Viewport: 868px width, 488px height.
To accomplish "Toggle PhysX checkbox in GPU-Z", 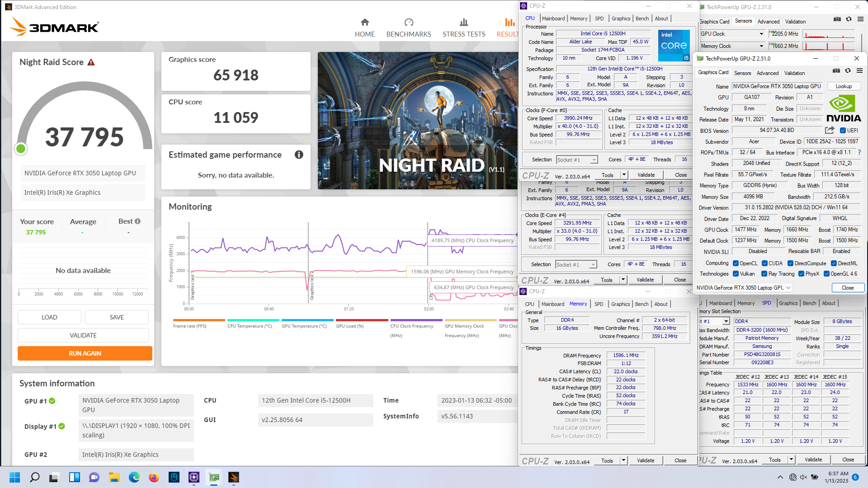I will tap(801, 274).
